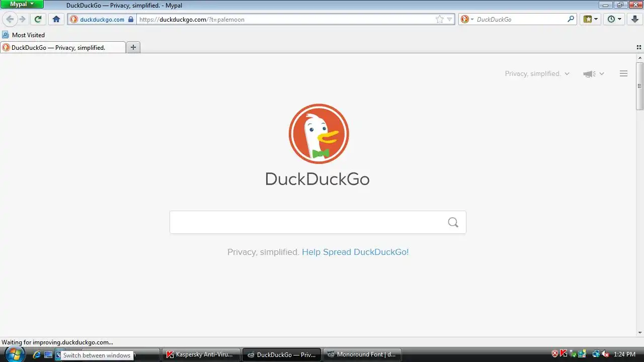The width and height of the screenshot is (644, 362).
Task: Click the DuckDuckGo duck logo
Action: pos(318,134)
